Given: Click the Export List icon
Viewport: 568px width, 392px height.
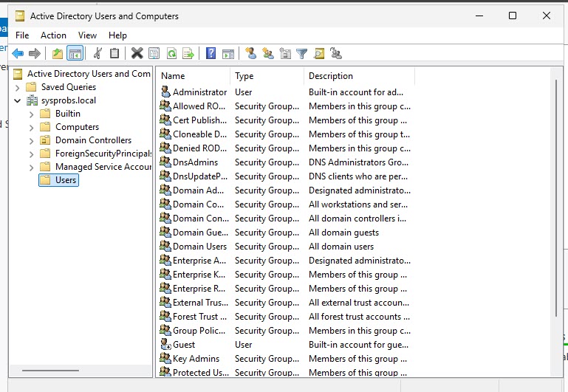Looking at the screenshot, I should pyautogui.click(x=188, y=54).
